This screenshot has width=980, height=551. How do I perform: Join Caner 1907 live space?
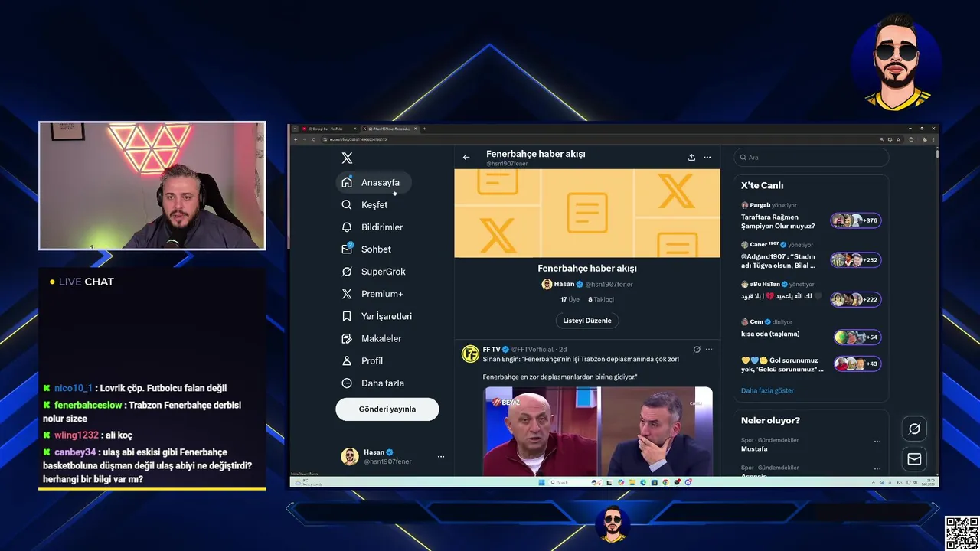pyautogui.click(x=778, y=261)
